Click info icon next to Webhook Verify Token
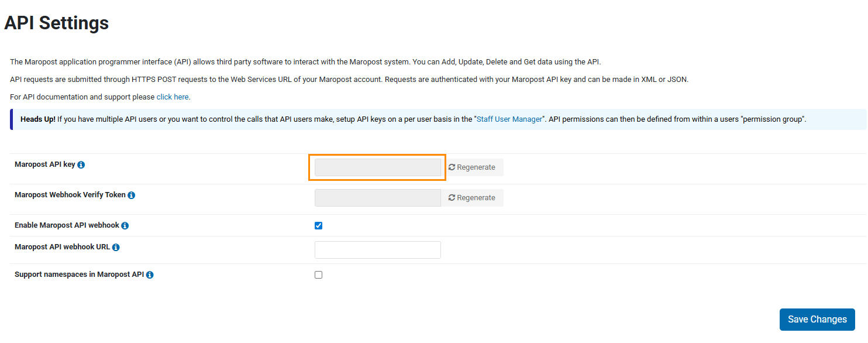The image size is (868, 343). point(132,195)
